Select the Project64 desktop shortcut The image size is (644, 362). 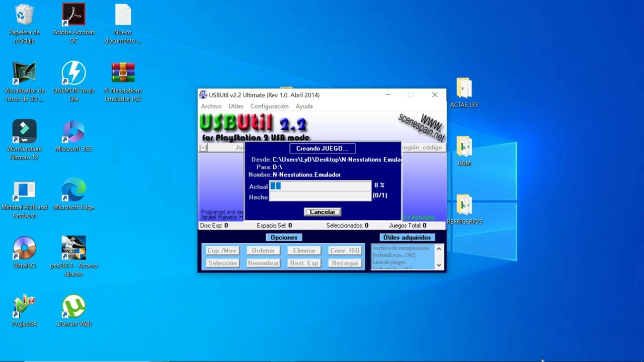click(24, 311)
